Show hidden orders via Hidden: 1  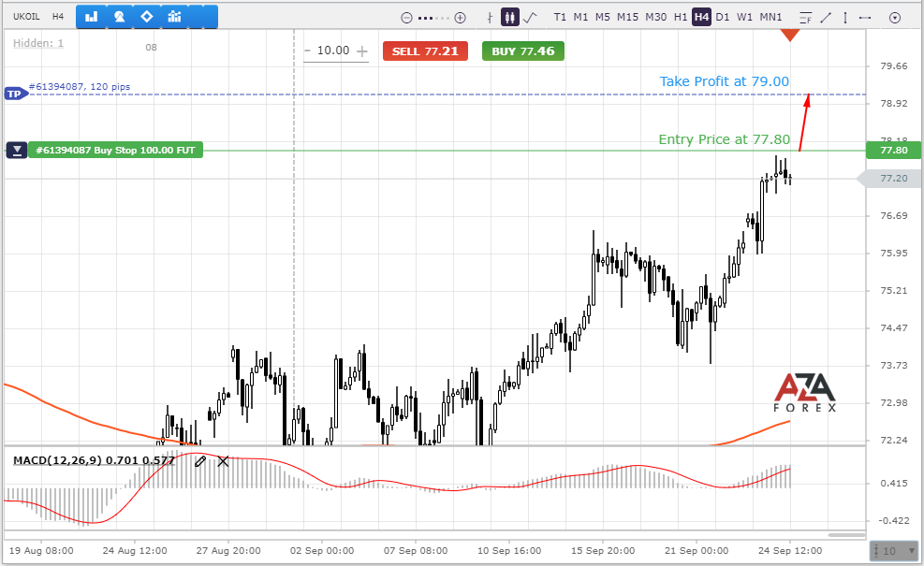click(38, 43)
